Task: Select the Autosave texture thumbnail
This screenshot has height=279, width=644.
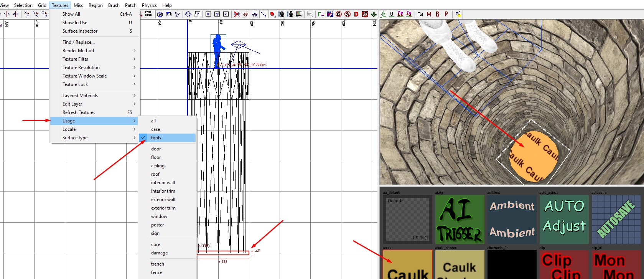Action: pos(616,220)
